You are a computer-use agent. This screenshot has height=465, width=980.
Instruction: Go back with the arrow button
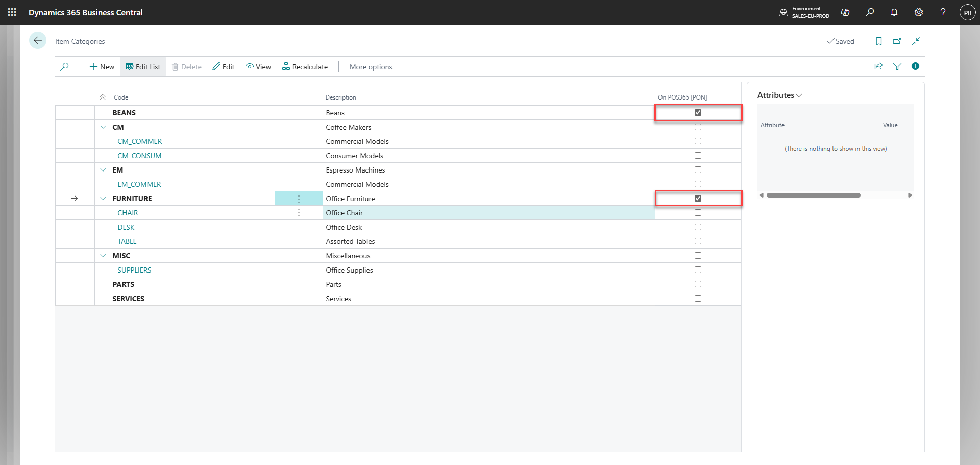[38, 41]
